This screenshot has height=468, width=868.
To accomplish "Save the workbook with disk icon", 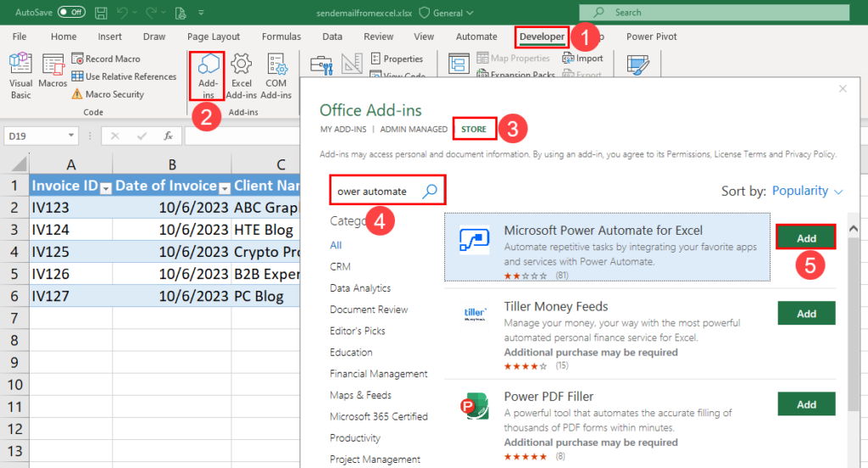I will 101,13.
